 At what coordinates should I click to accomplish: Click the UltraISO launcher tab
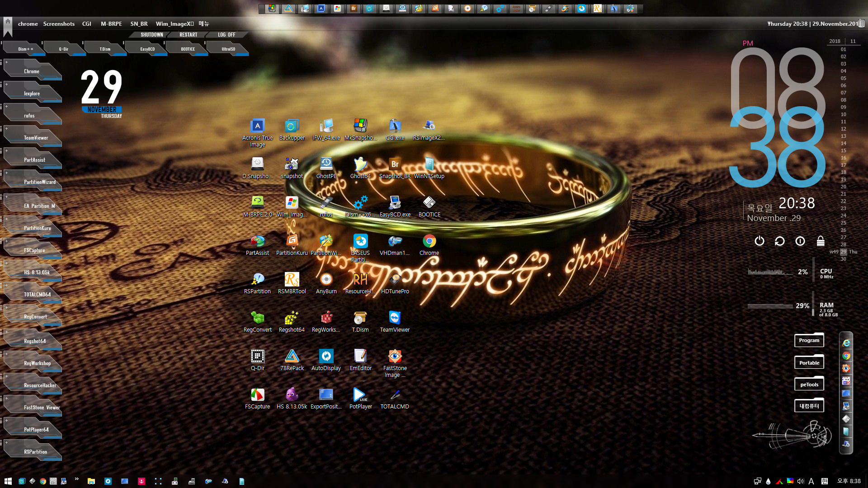click(x=228, y=49)
